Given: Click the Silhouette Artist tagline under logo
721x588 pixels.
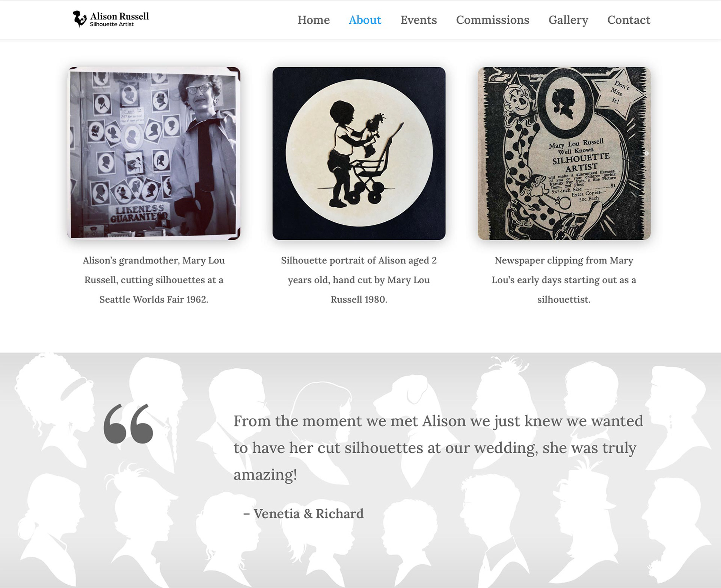Looking at the screenshot, I should tap(112, 24).
